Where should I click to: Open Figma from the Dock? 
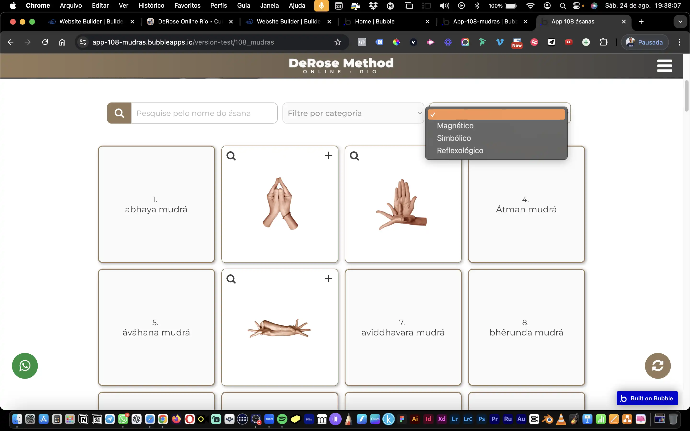tap(402, 419)
